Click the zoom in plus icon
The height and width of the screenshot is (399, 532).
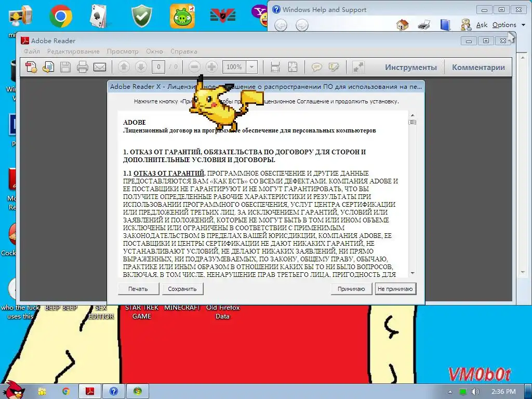coord(212,67)
